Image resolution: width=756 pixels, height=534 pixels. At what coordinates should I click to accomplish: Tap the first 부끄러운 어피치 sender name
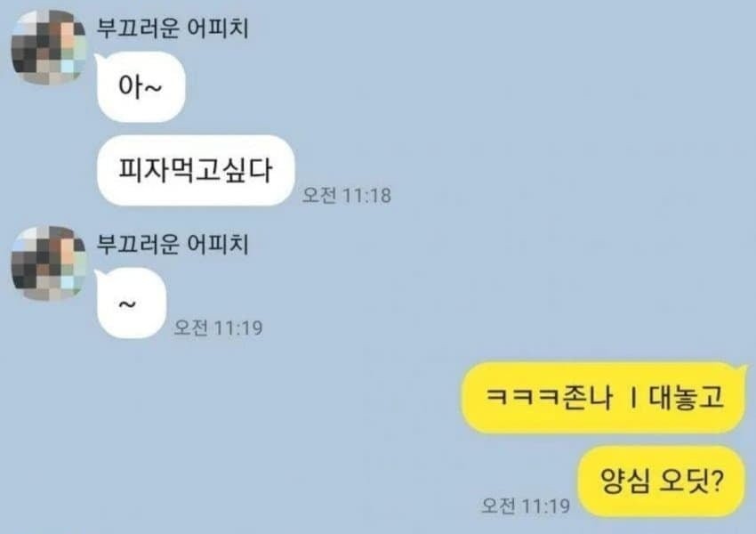[x=173, y=28]
